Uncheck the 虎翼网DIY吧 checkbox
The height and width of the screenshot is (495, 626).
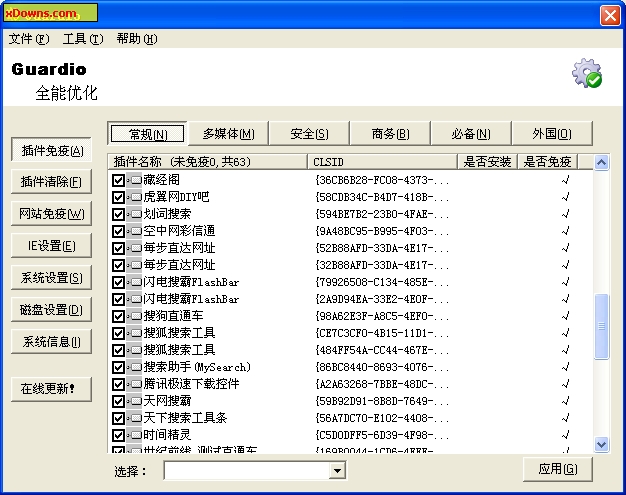(x=118, y=197)
